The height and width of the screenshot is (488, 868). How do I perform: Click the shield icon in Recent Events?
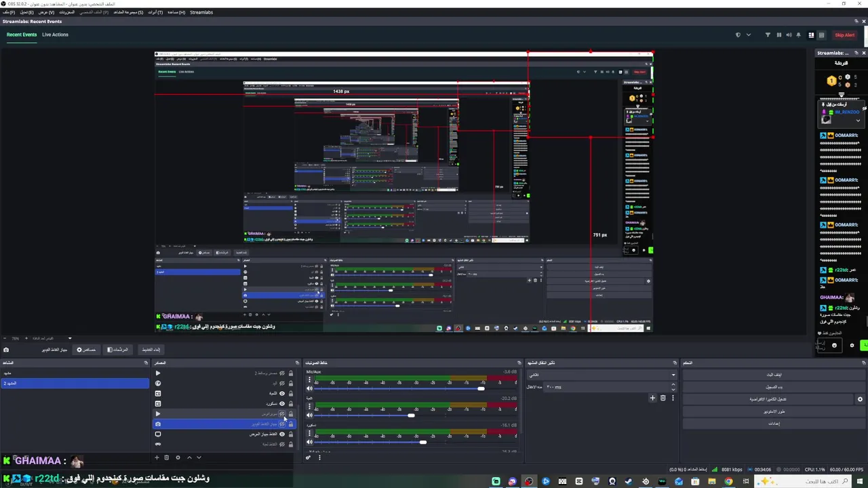pyautogui.click(x=738, y=35)
